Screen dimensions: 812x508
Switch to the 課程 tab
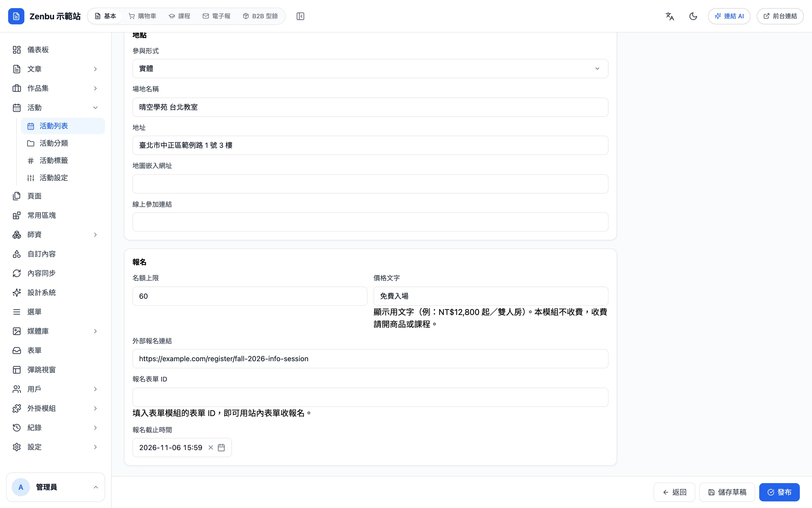tap(179, 16)
